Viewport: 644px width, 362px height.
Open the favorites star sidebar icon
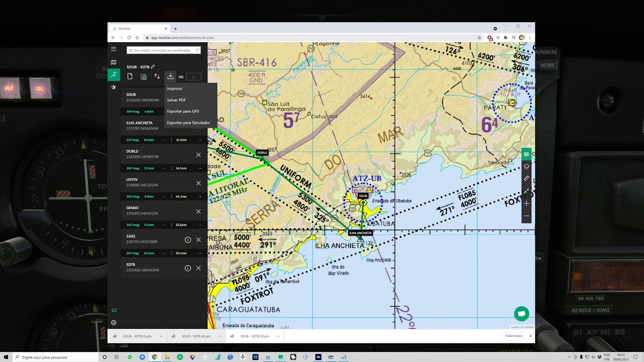coord(114,87)
